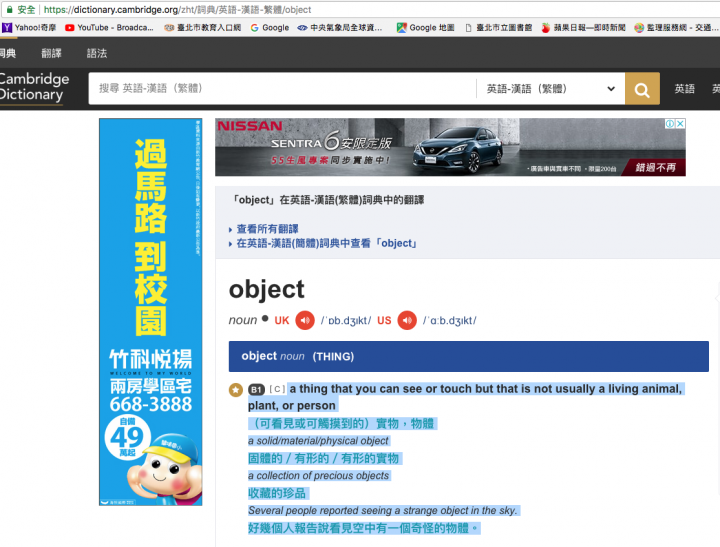This screenshot has height=547, width=720.
Task: Open the 臺北市立圖書館 bookmark
Action: (x=499, y=28)
